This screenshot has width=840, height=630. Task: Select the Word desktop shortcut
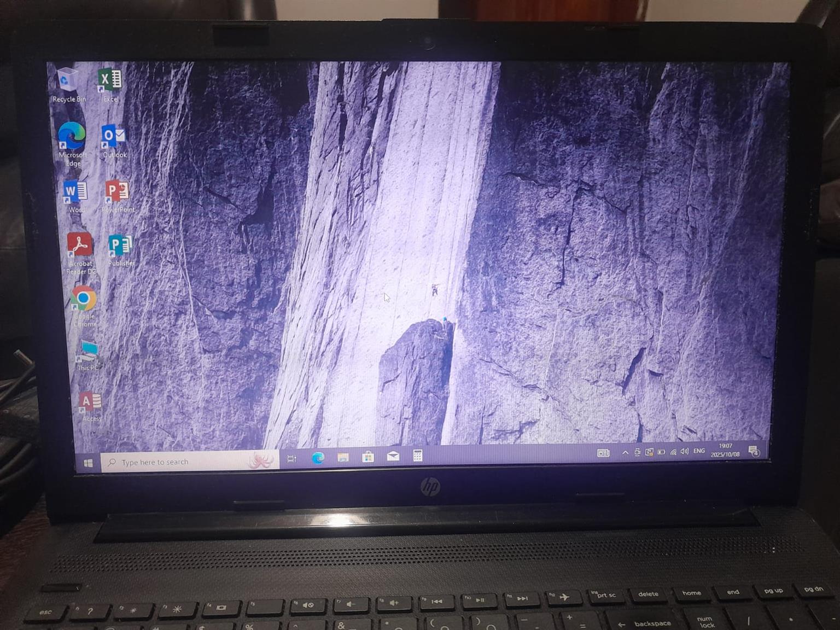[x=75, y=192]
